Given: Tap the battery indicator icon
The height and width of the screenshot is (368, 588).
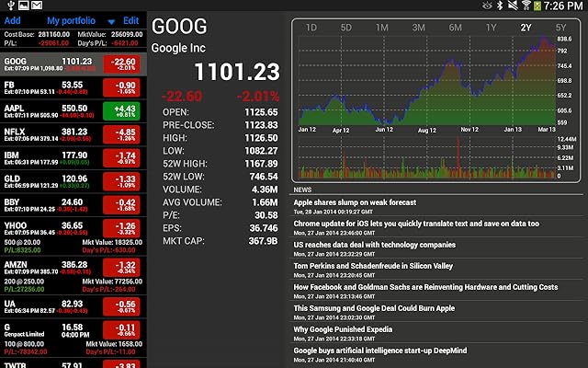Looking at the screenshot, I should click(537, 6).
